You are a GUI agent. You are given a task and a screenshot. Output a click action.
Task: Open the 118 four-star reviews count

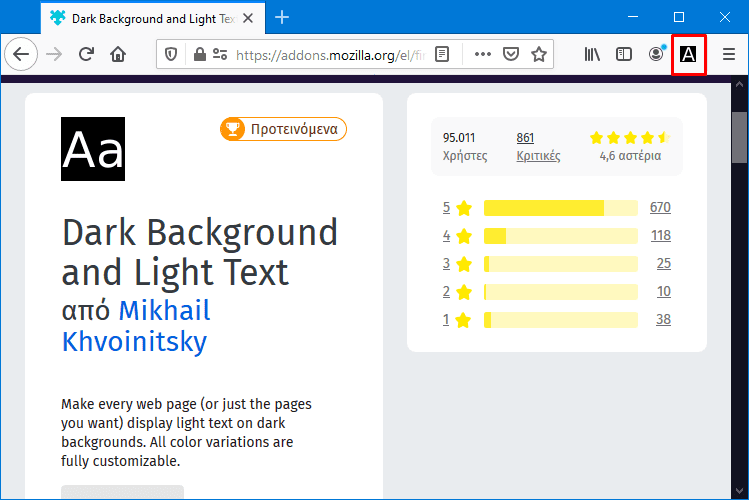click(x=661, y=235)
